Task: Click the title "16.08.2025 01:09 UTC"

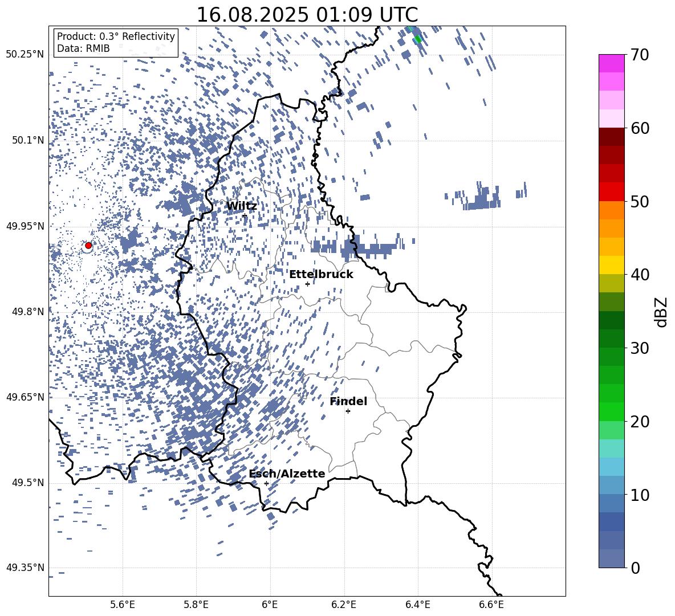Action: [307, 14]
